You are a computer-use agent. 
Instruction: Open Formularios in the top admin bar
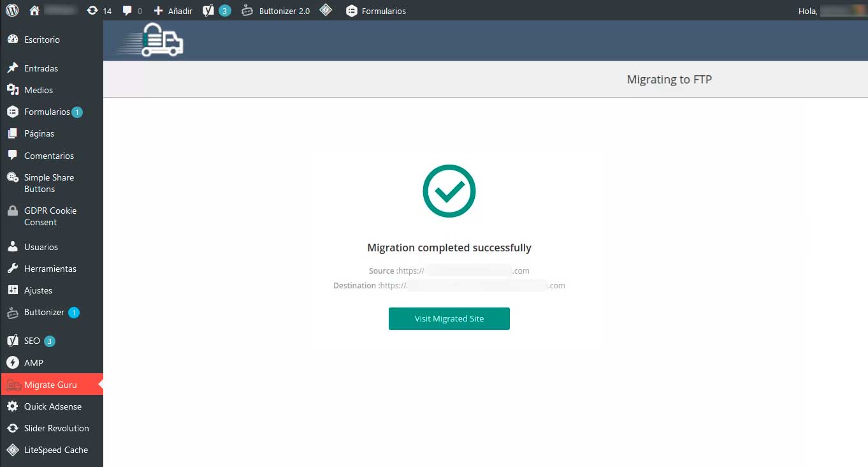[376, 10]
